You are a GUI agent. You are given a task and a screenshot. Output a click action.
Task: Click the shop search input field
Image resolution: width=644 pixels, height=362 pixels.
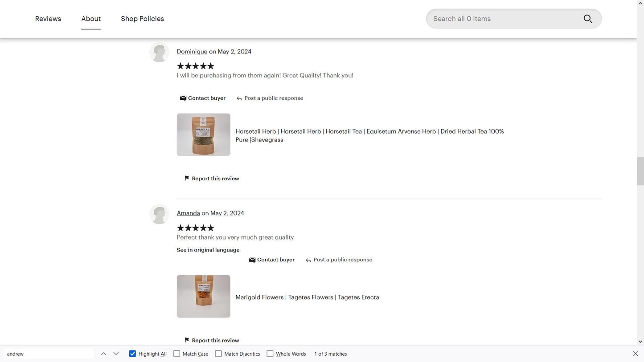pos(504,19)
